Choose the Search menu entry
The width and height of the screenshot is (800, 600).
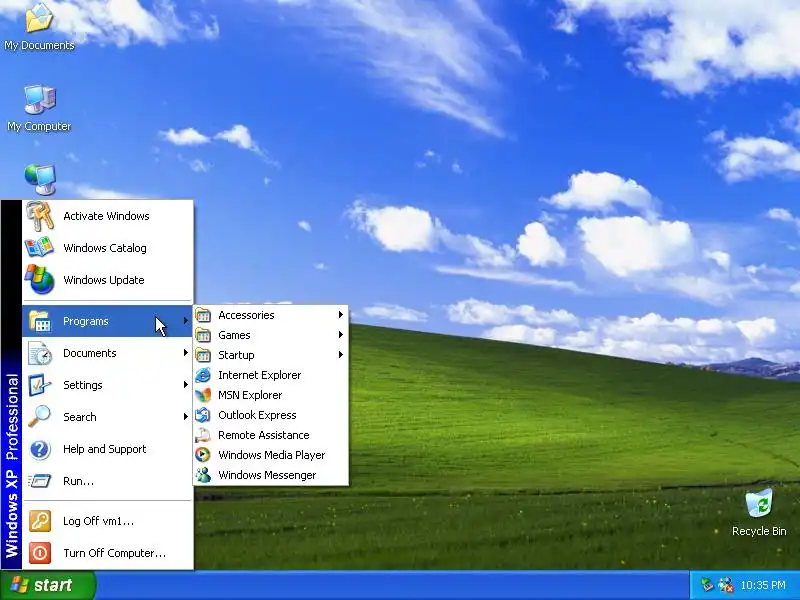coord(108,417)
